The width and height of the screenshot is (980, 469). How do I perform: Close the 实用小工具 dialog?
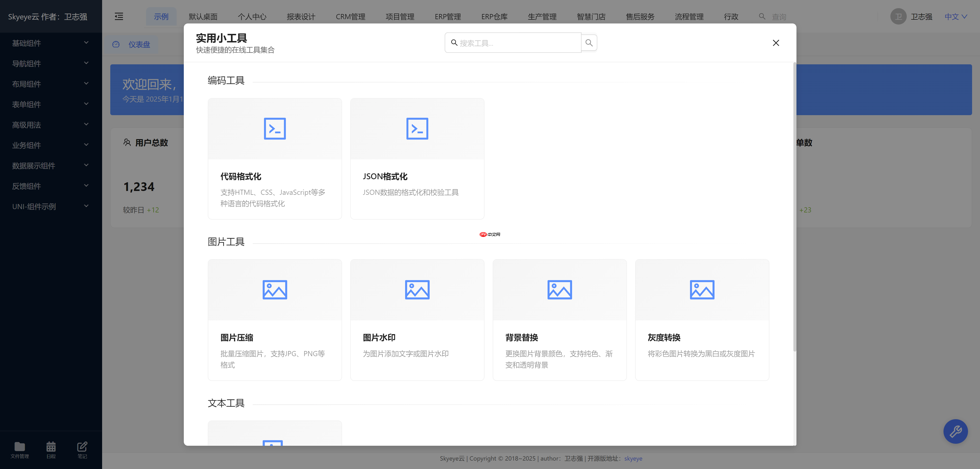click(776, 43)
